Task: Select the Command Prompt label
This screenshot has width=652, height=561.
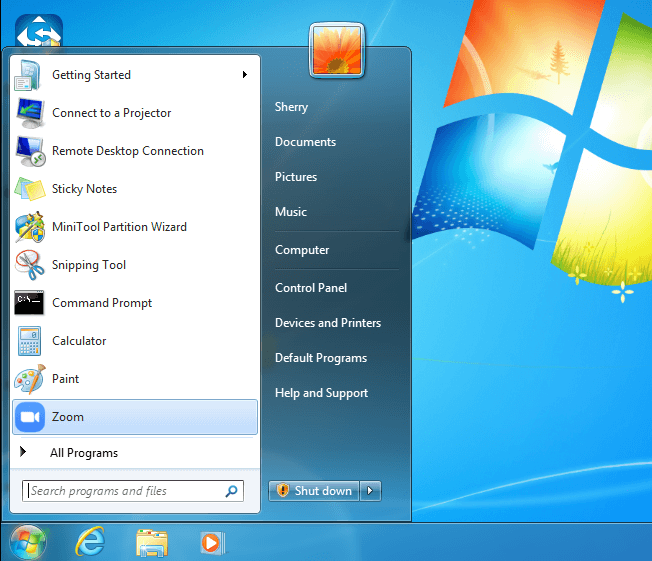Action: pyautogui.click(x=102, y=303)
